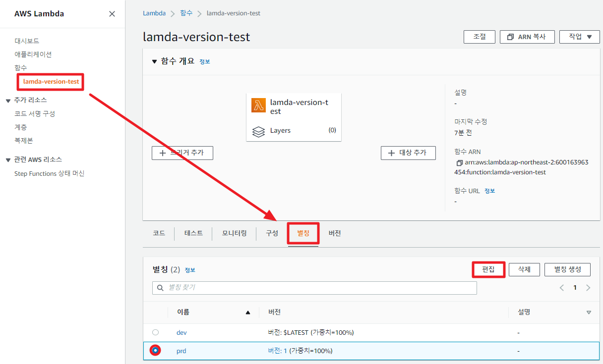Screen dimensions: 603x364
Task: Click the 별칭 생성 create alias button
Action: click(x=567, y=269)
